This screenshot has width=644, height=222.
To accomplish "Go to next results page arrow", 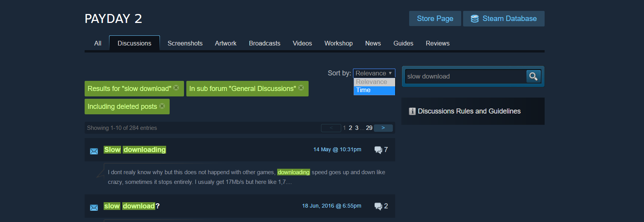I will click(x=383, y=128).
